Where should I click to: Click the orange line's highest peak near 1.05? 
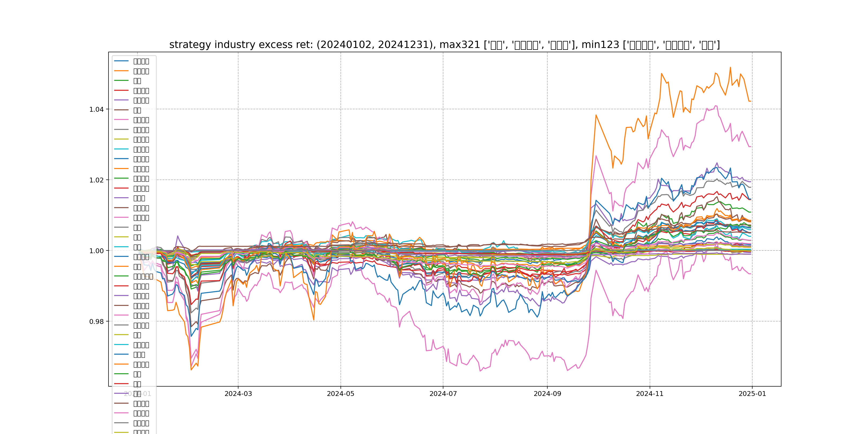(x=730, y=68)
